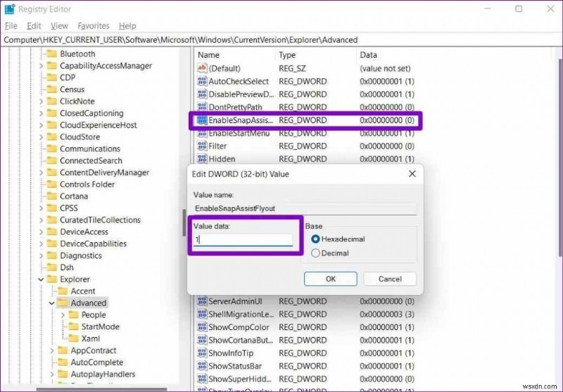This screenshot has height=392, width=563.
Task: Select the Dsh tree key
Action: pyautogui.click(x=67, y=267)
